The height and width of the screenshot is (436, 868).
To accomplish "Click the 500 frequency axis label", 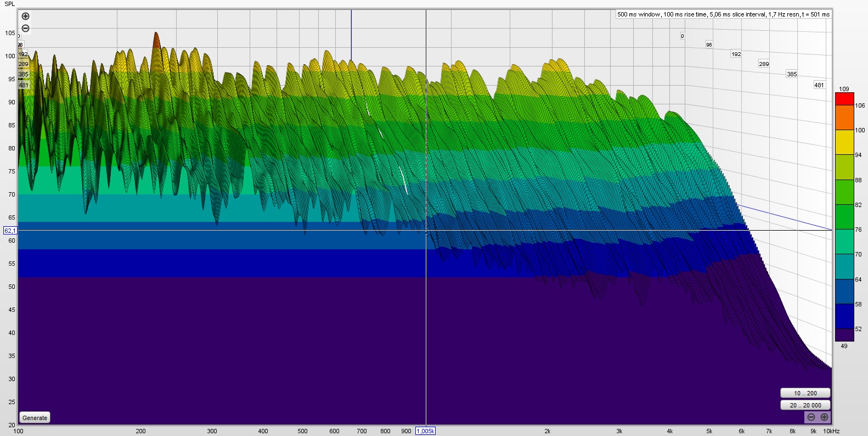I will pyautogui.click(x=302, y=431).
